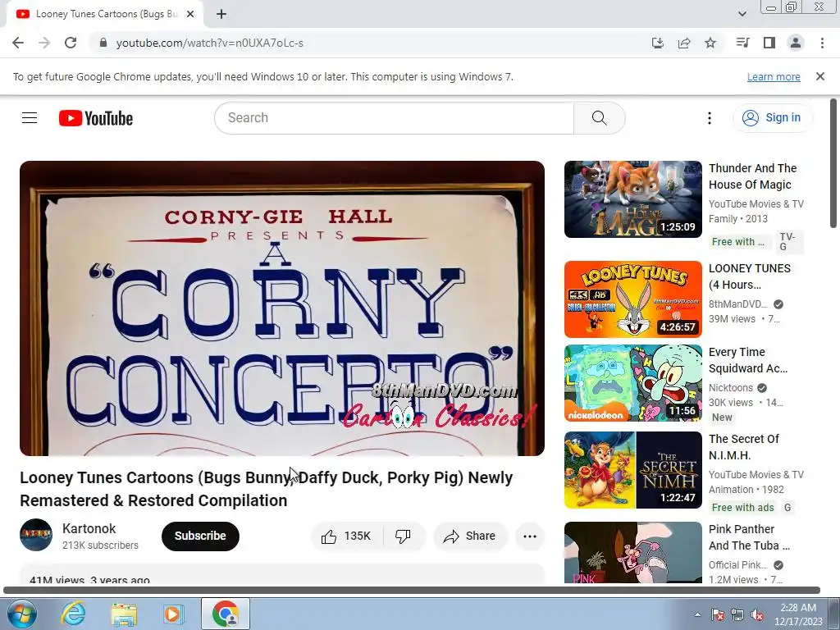Open the Thunder And The House Of Magic title
Viewport: 840px width, 630px height.
[x=753, y=176]
